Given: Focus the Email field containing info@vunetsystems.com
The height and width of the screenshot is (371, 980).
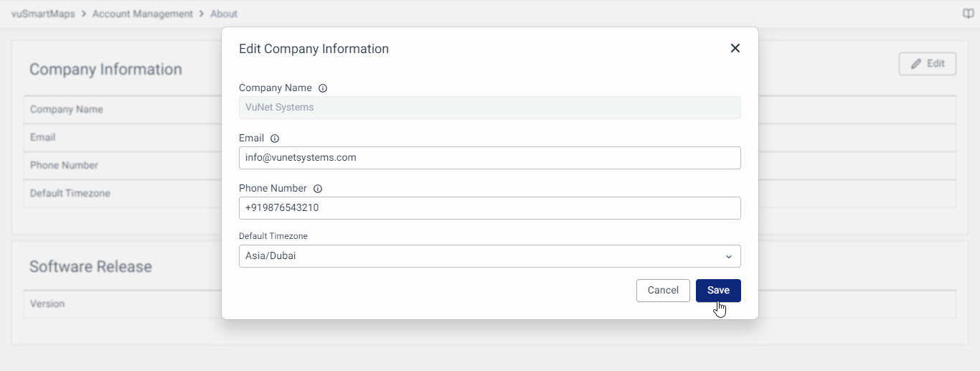Looking at the screenshot, I should pos(489,158).
